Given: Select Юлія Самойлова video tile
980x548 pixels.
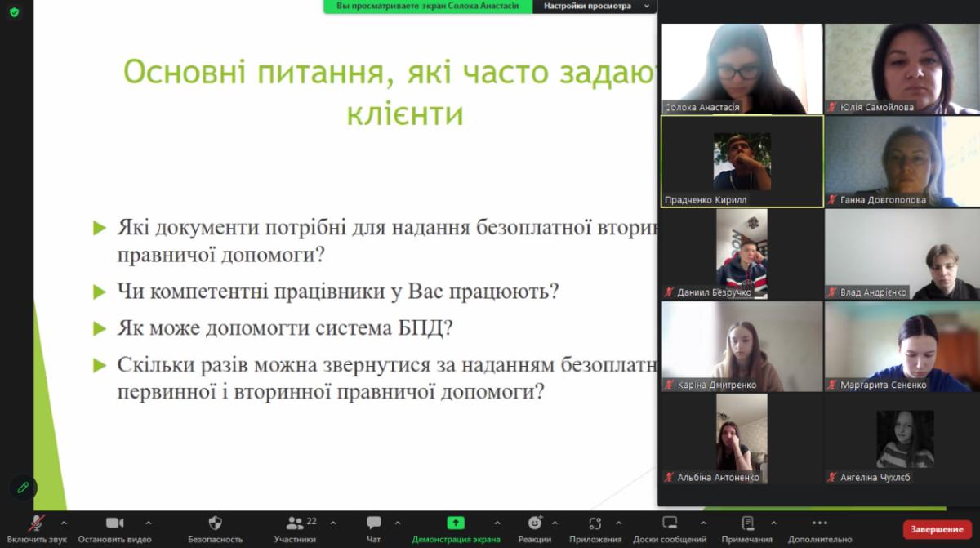Looking at the screenshot, I should click(902, 69).
